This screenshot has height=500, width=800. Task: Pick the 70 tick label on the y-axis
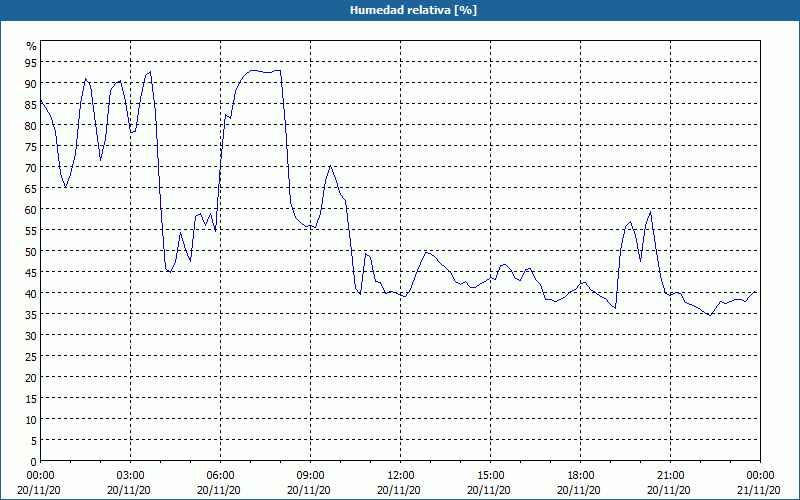[x=31, y=167]
